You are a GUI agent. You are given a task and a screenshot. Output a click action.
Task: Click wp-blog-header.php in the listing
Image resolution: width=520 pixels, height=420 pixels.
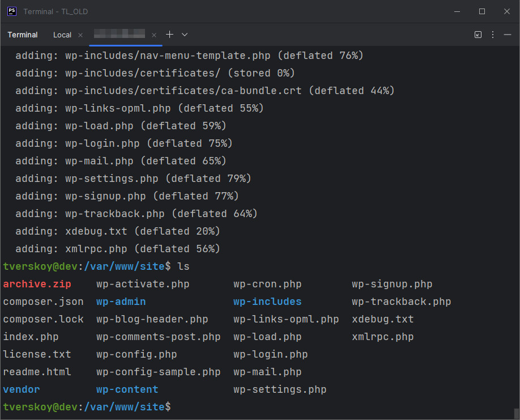tap(152, 319)
